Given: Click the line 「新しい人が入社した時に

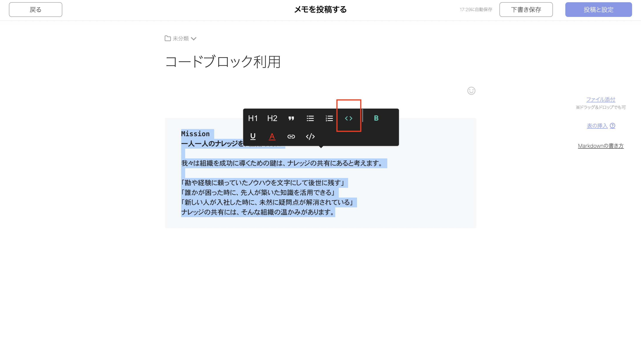Looking at the screenshot, I should coord(268,202).
